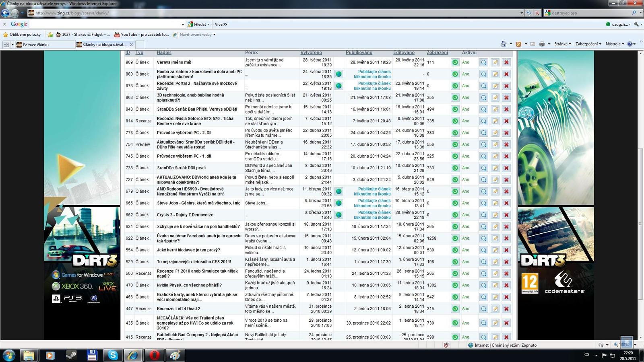644x362 pixels.
Task: Open the Nástroje dropdown menu
Action: (x=615, y=44)
